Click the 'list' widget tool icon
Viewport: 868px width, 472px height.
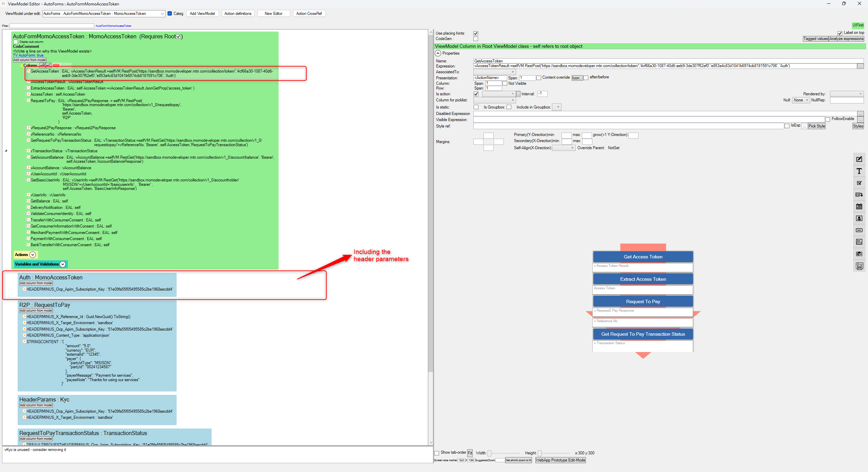coord(859,242)
